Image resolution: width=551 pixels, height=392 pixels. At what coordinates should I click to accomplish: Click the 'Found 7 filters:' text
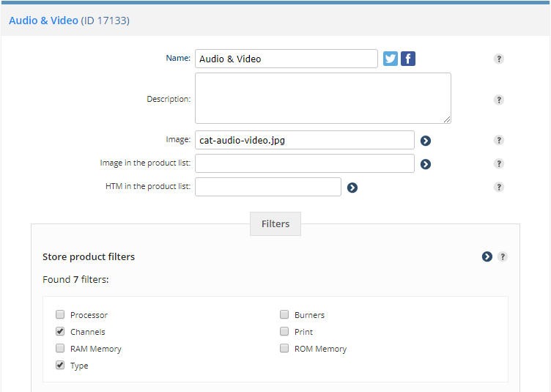[x=75, y=280]
